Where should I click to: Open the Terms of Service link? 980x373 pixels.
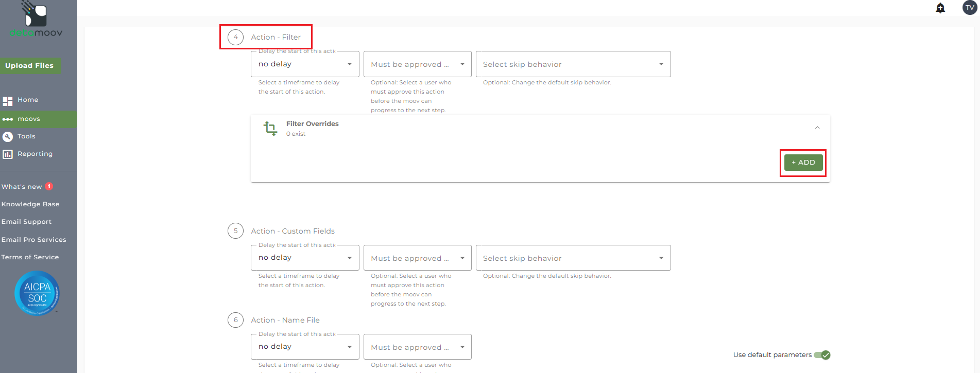pyautogui.click(x=30, y=257)
